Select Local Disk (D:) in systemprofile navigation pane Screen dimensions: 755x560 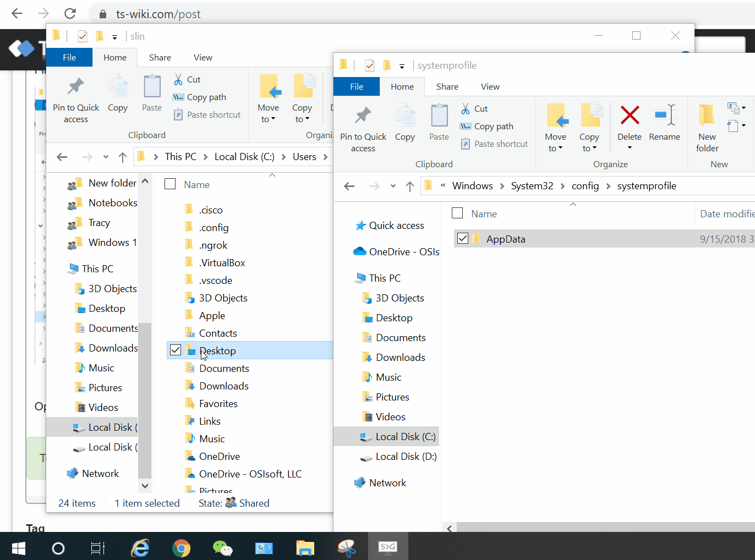406,457
